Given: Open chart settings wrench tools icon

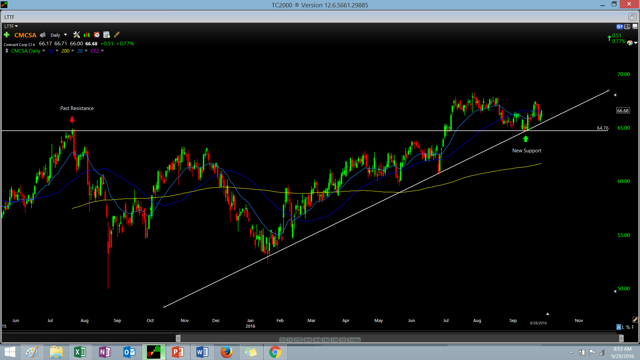Looking at the screenshot, I should click(76, 35).
